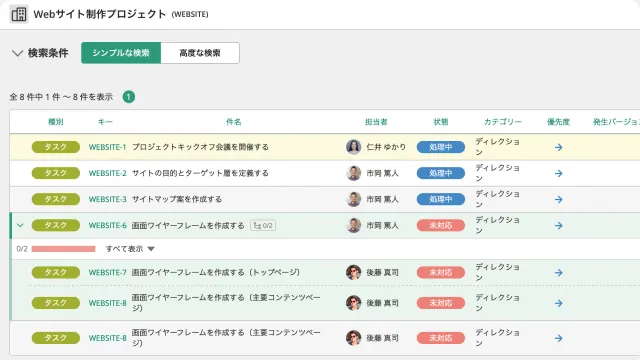Image resolution: width=640 pixels, height=360 pixels.
Task: Click the priority arrow in WEBSITE-7 row
Action: (559, 273)
